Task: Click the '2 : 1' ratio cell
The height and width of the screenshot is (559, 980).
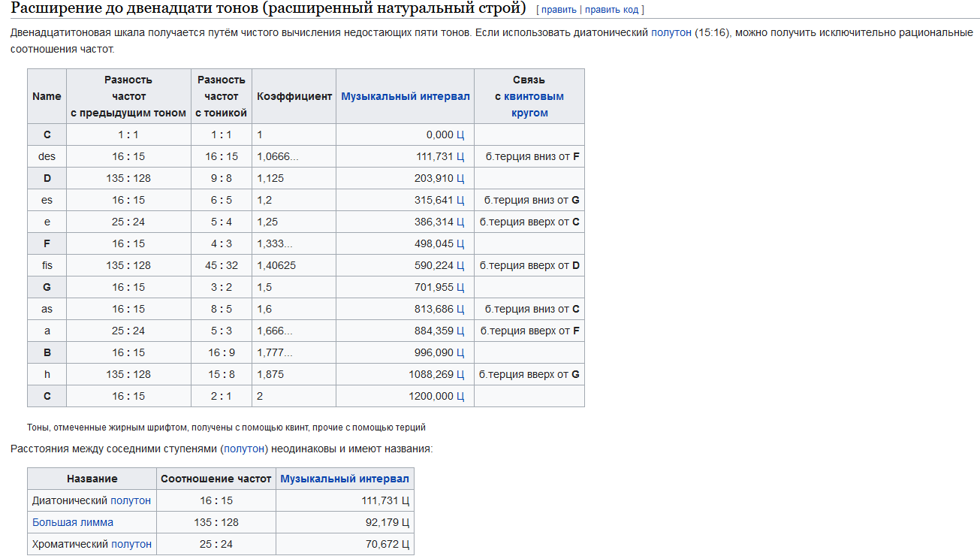Action: 222,396
